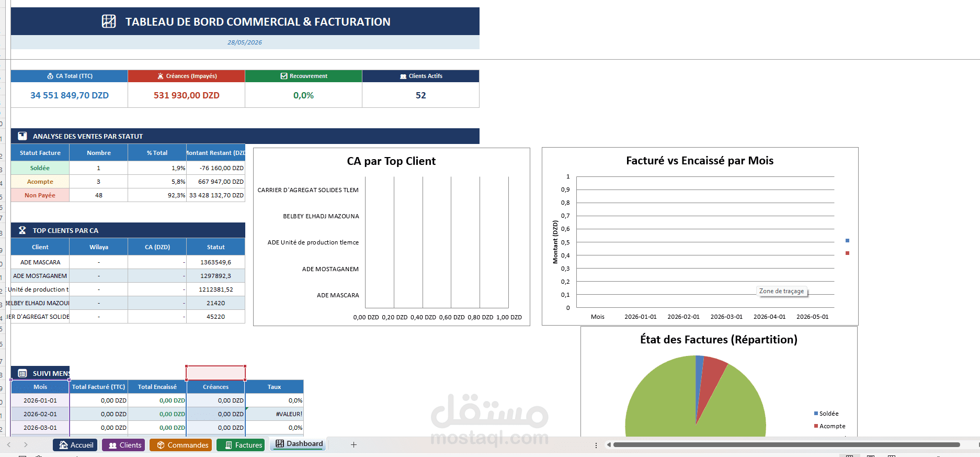Click the 'CA (DZD)' column header
Viewport: 980px width, 457px height.
coord(157,247)
